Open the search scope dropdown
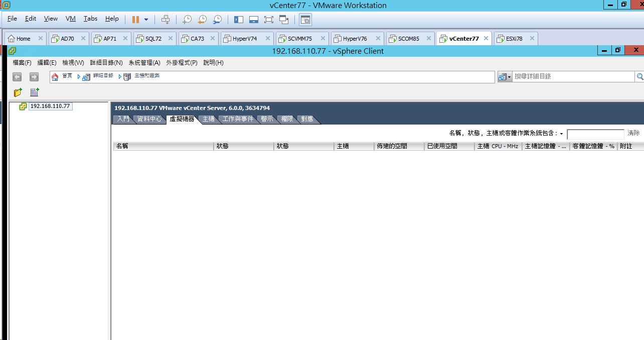 point(505,77)
